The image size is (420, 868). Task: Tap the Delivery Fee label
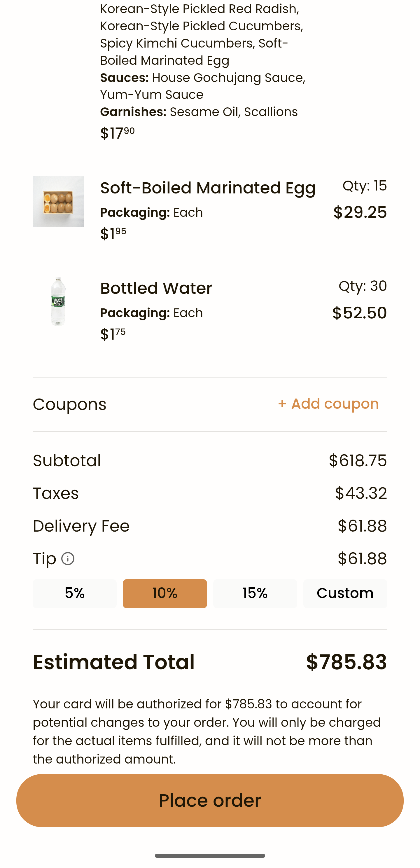coord(81,526)
